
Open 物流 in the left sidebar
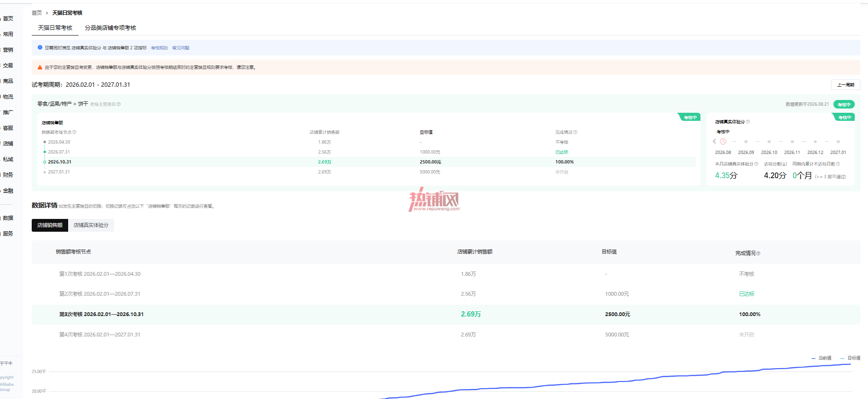[x=8, y=97]
